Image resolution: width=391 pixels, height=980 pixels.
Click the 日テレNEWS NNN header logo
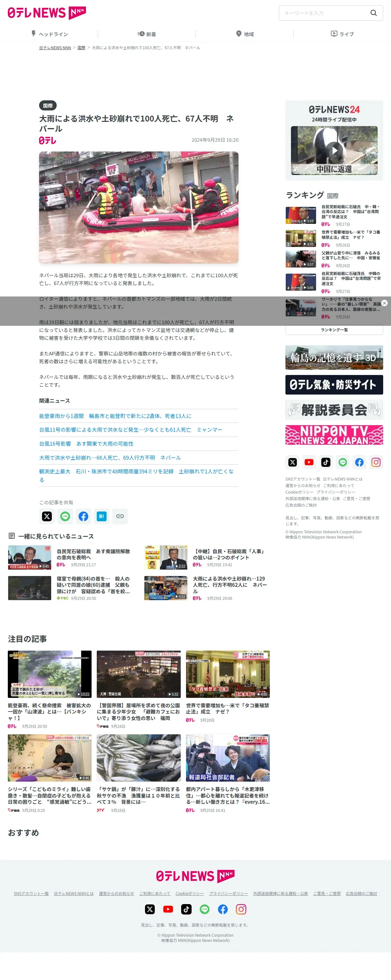tap(47, 13)
